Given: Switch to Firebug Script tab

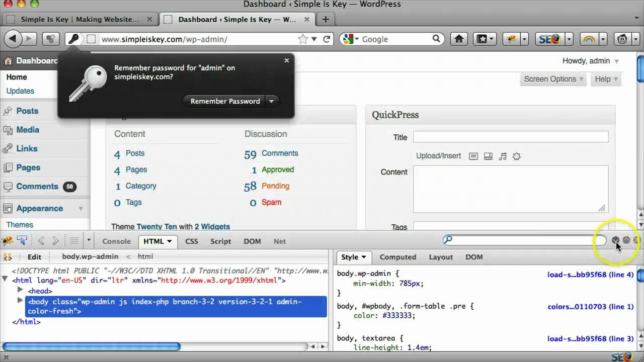Looking at the screenshot, I should coord(220,241).
